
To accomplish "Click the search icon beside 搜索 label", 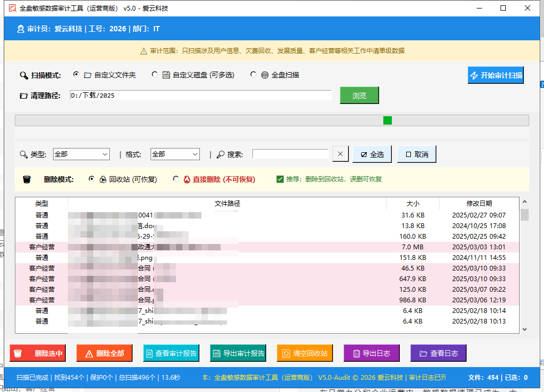I will [x=221, y=154].
